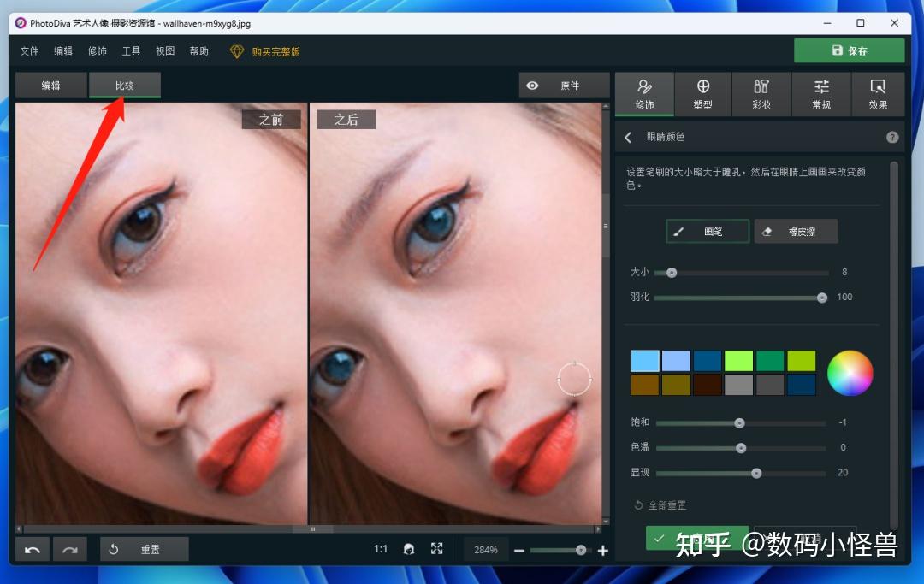The width and height of the screenshot is (924, 584).
Task: Select the 常规 adjustments panel icon
Action: pos(820,94)
